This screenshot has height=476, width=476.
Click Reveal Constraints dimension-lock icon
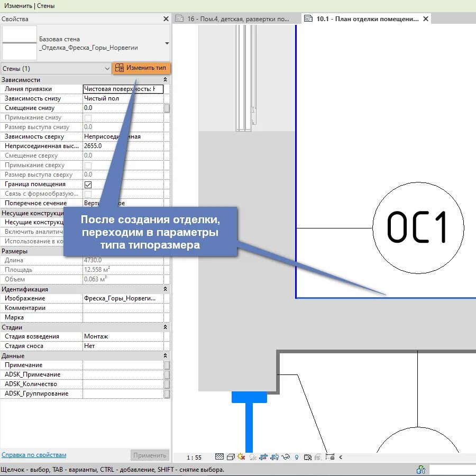[329, 456]
